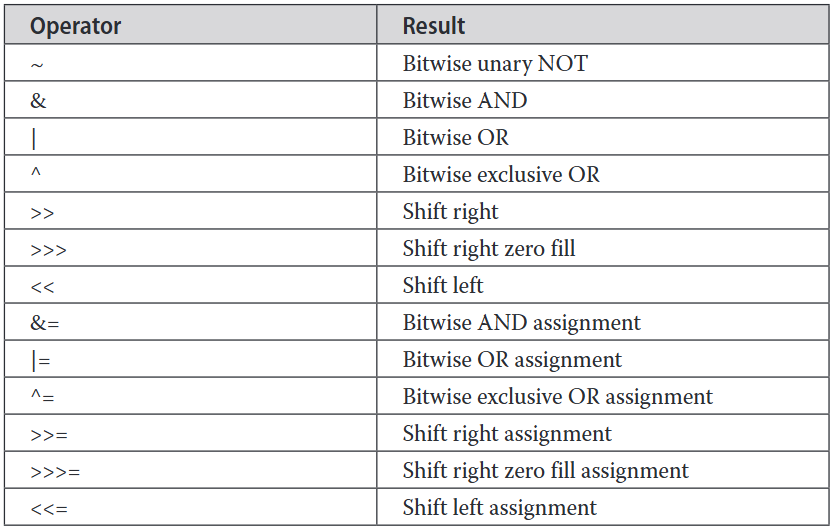Click the 'Shift right' result cell

click(450, 212)
